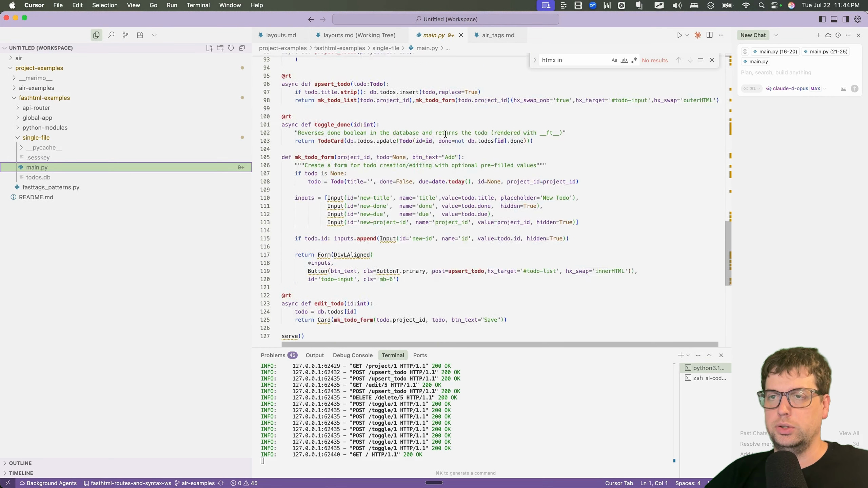
Task: Open the Problems panel tab
Action: pos(273,355)
